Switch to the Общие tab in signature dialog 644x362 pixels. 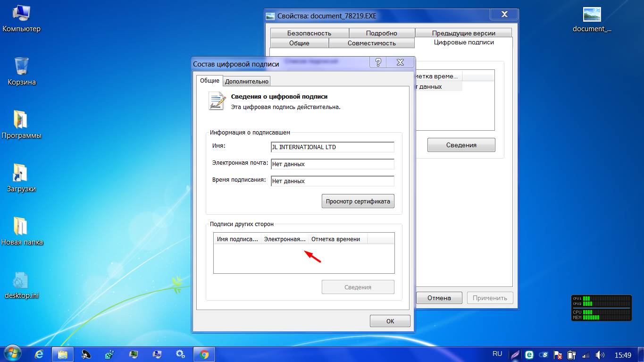tap(209, 80)
